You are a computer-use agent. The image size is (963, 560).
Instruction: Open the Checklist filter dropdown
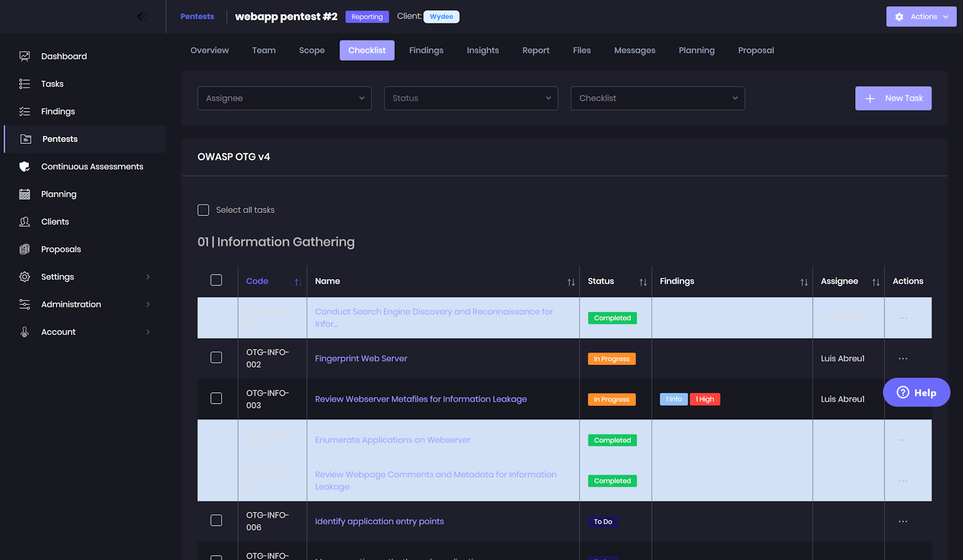tap(658, 98)
